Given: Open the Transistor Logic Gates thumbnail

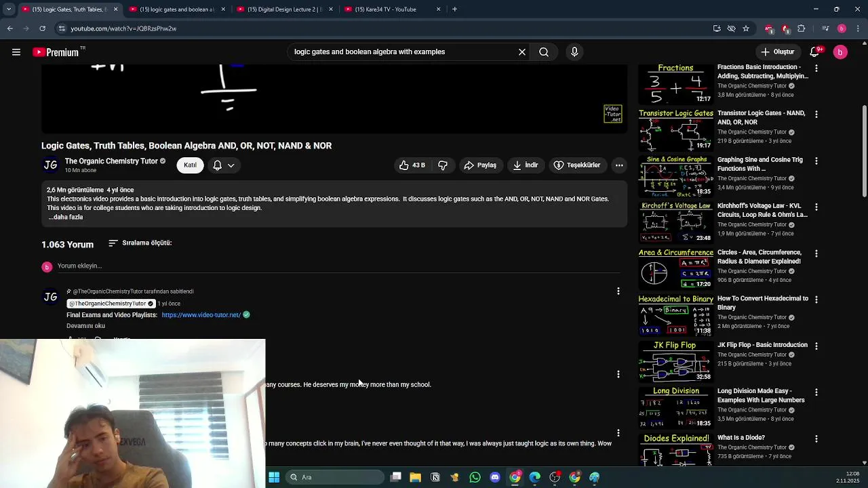Looking at the screenshot, I should point(675,130).
